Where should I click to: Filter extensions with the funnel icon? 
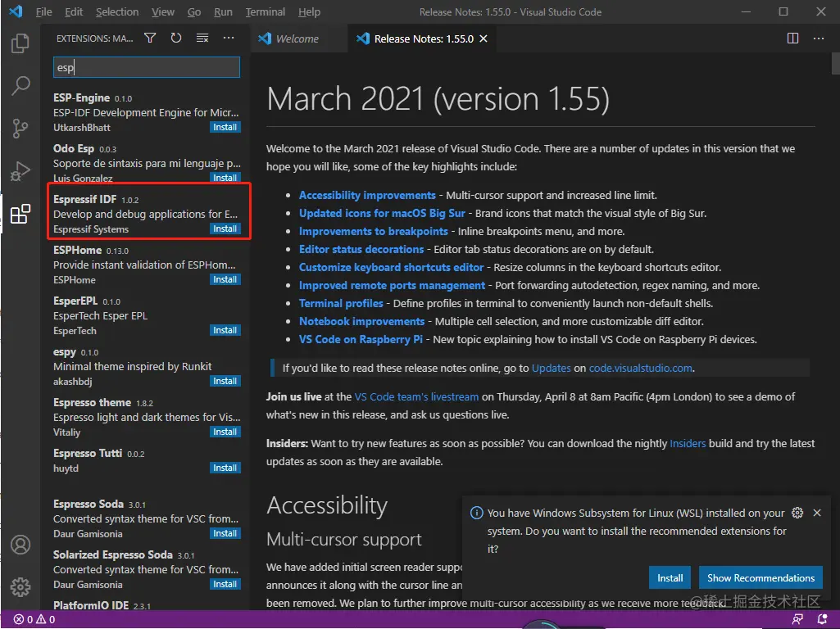coord(150,38)
